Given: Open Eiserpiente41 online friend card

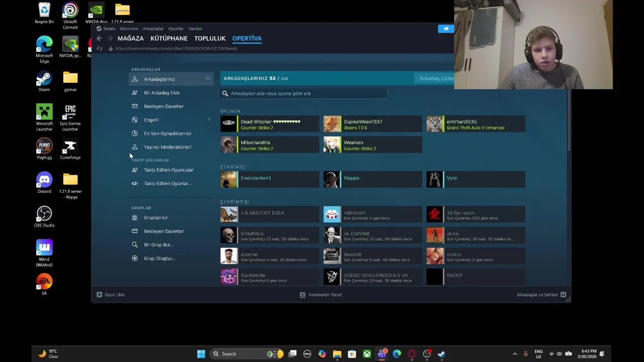Looking at the screenshot, I should click(x=270, y=179).
